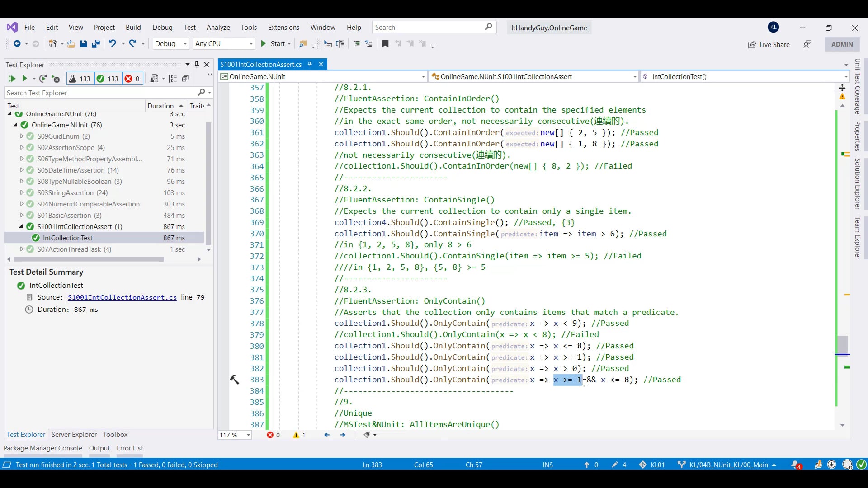Toggle the passed tests filter showing 133
The image size is (868, 488).
point(108,79)
